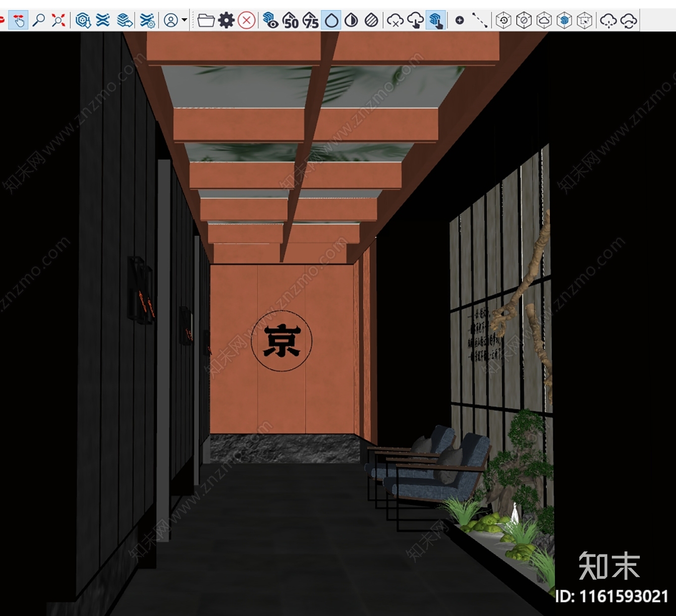Click the user account profile icon
The height and width of the screenshot is (616, 676).
pos(171,20)
